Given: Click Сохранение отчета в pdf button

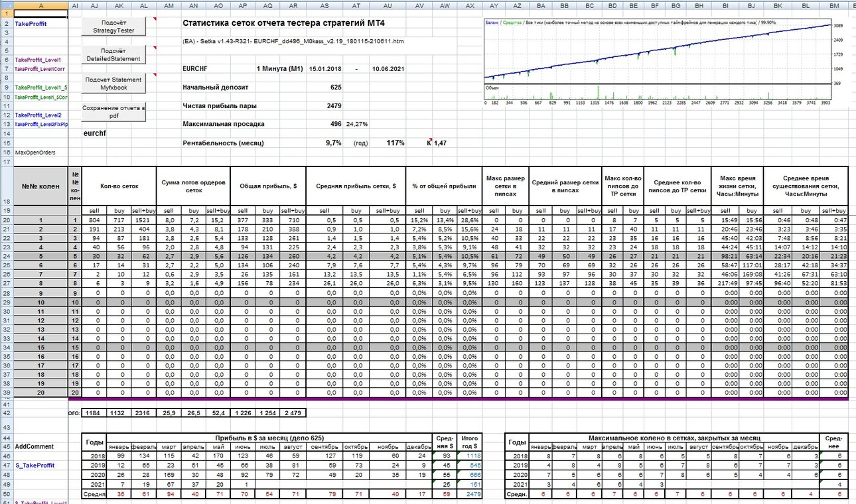Looking at the screenshot, I should pos(113,111).
